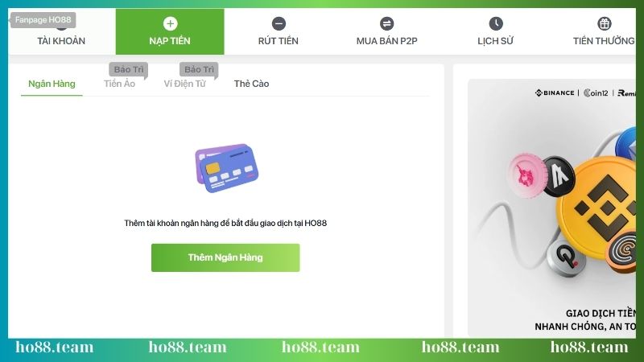Click the clock icon for Lịch Sử
Viewport: 644px width, 362px height.
(x=496, y=23)
